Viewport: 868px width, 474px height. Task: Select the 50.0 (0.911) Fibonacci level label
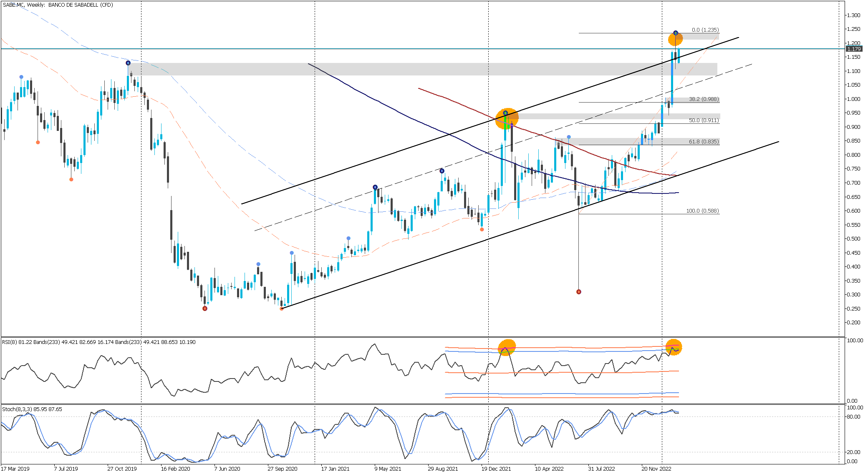coord(704,120)
